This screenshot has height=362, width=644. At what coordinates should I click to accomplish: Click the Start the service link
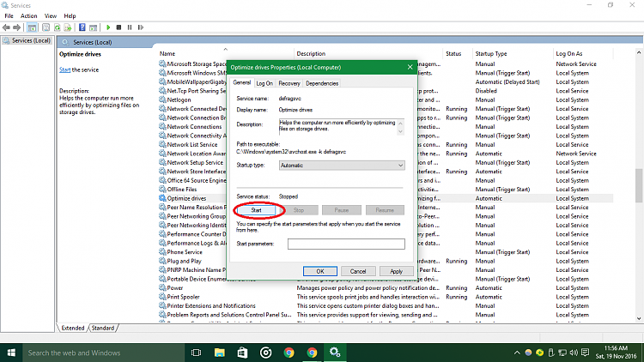[64, 69]
